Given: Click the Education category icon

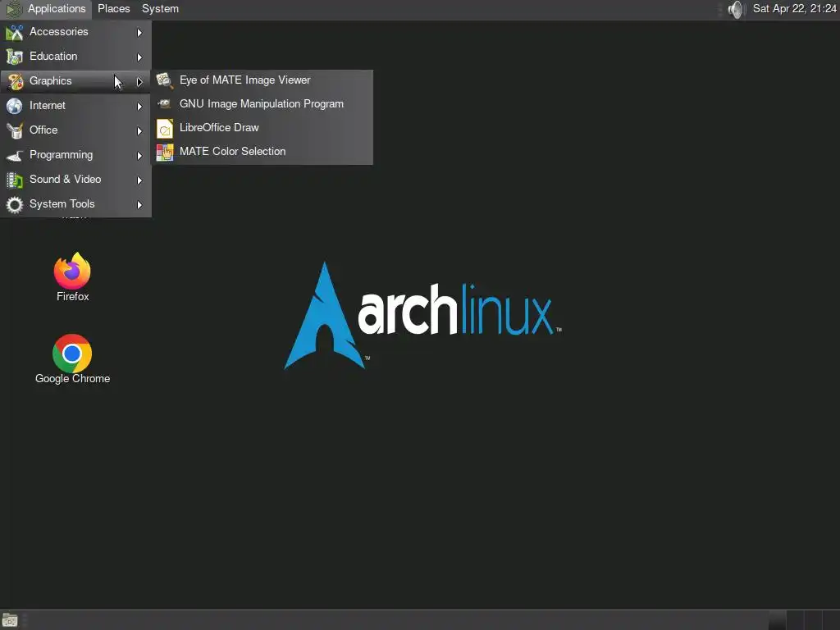Looking at the screenshot, I should tap(15, 57).
